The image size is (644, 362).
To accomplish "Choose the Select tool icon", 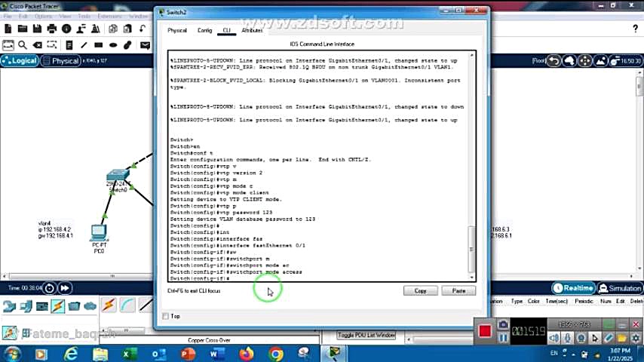I will pos(8,44).
